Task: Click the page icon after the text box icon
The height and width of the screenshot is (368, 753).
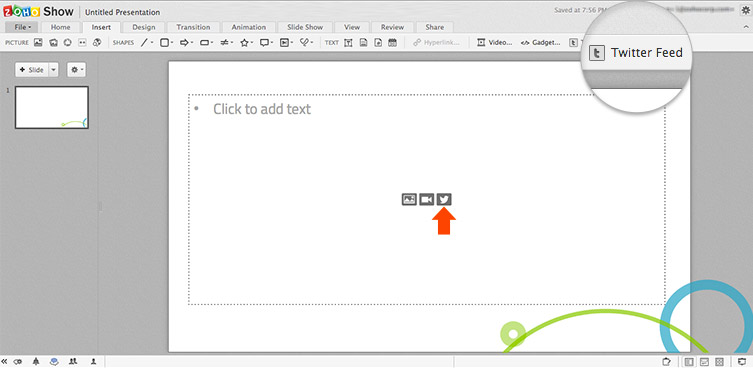Action: click(x=364, y=42)
